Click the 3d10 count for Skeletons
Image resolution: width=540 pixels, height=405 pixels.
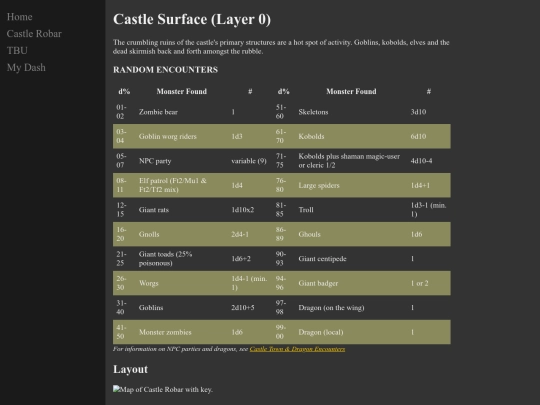pos(418,112)
